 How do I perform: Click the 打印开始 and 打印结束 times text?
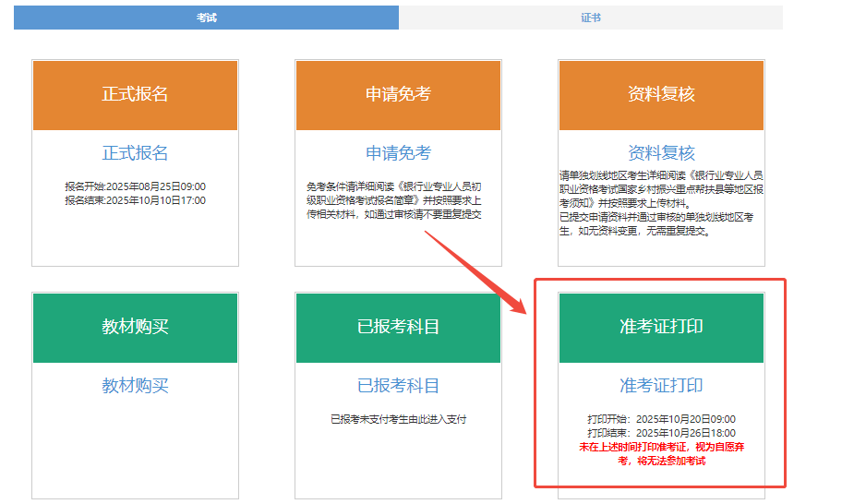pyautogui.click(x=661, y=426)
